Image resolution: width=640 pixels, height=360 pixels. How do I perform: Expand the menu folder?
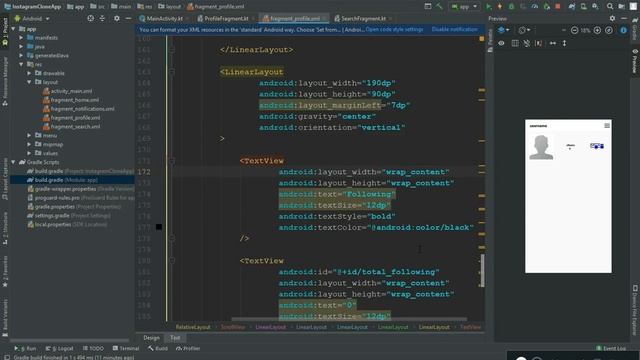pos(29,135)
